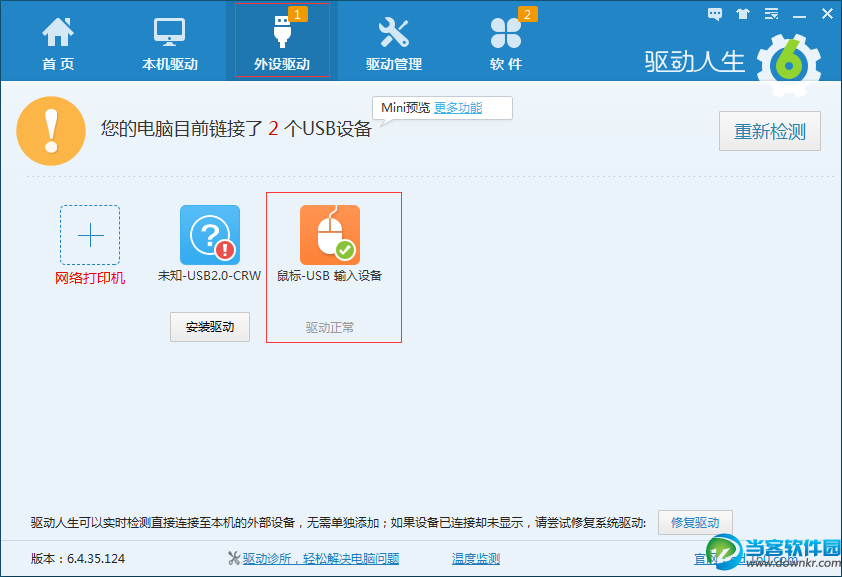Add a network printer via plus box
Image resolution: width=842 pixels, height=577 pixels.
coord(90,235)
